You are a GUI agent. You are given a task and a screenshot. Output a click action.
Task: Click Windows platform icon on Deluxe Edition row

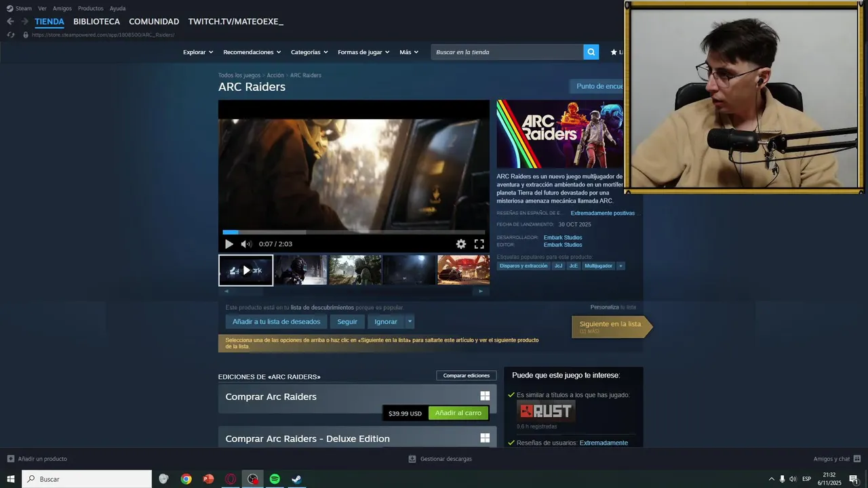coord(485,438)
